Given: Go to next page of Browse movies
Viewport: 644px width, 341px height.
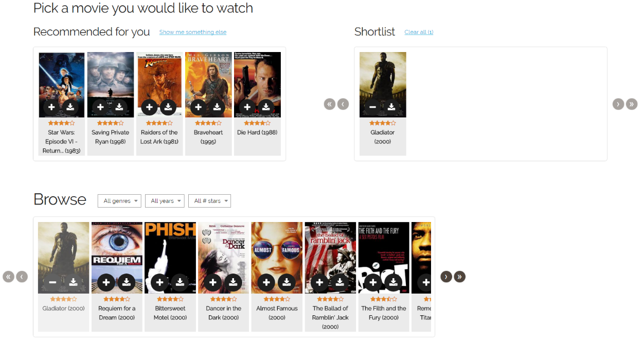Looking at the screenshot, I should pyautogui.click(x=446, y=277).
